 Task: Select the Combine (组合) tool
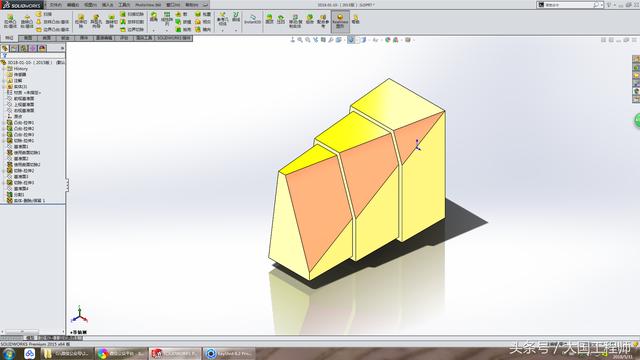(310, 19)
